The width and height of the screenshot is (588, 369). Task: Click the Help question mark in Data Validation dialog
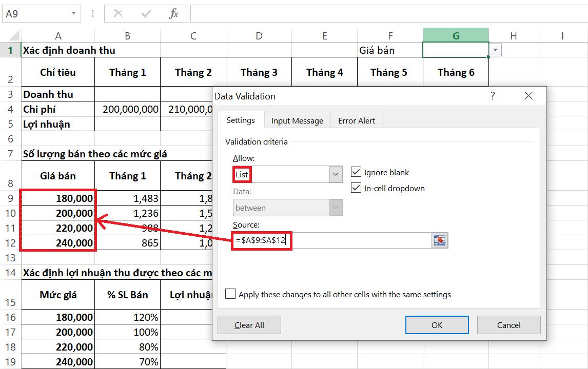(x=492, y=96)
